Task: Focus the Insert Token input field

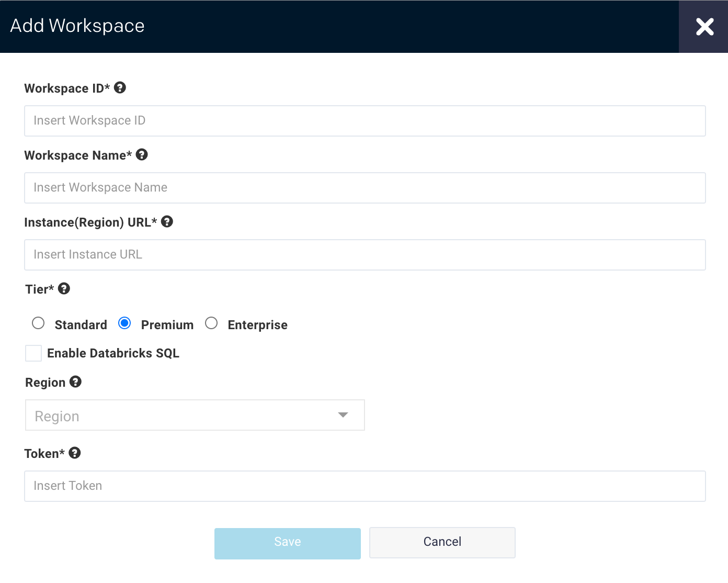Action: click(x=365, y=486)
